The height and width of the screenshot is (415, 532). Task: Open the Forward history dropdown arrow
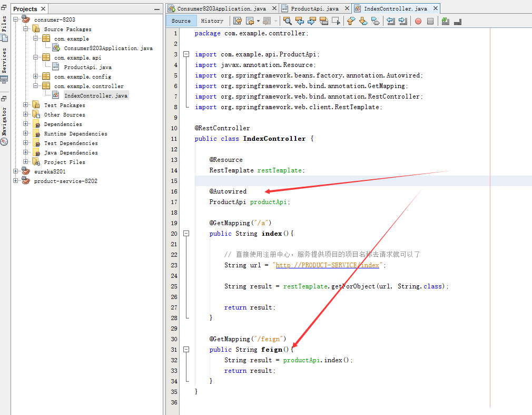pyautogui.click(x=275, y=21)
